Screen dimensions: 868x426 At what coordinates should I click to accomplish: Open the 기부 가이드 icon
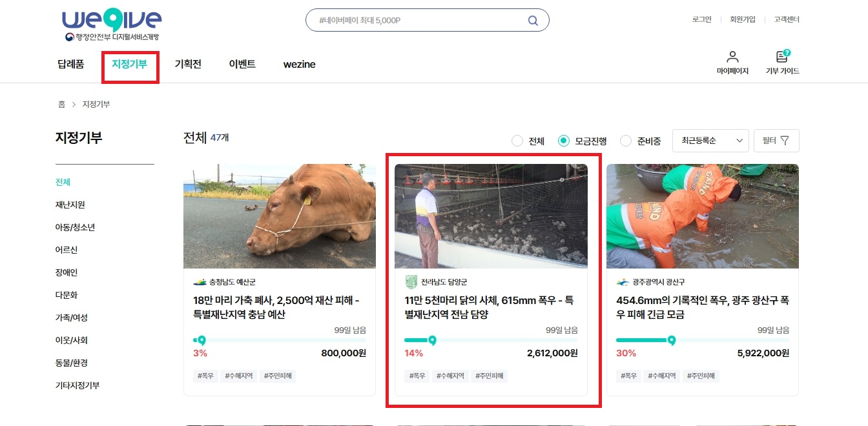pyautogui.click(x=782, y=57)
